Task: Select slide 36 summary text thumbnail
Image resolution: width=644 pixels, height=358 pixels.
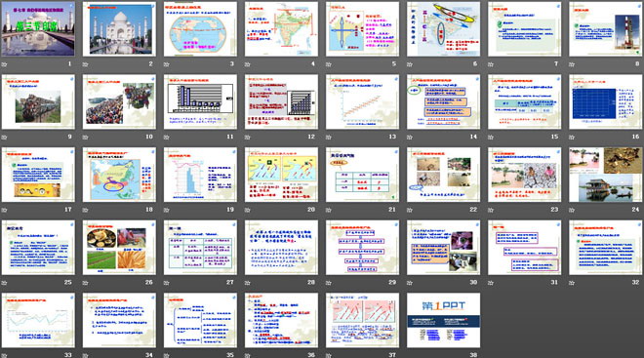Action: (281, 320)
